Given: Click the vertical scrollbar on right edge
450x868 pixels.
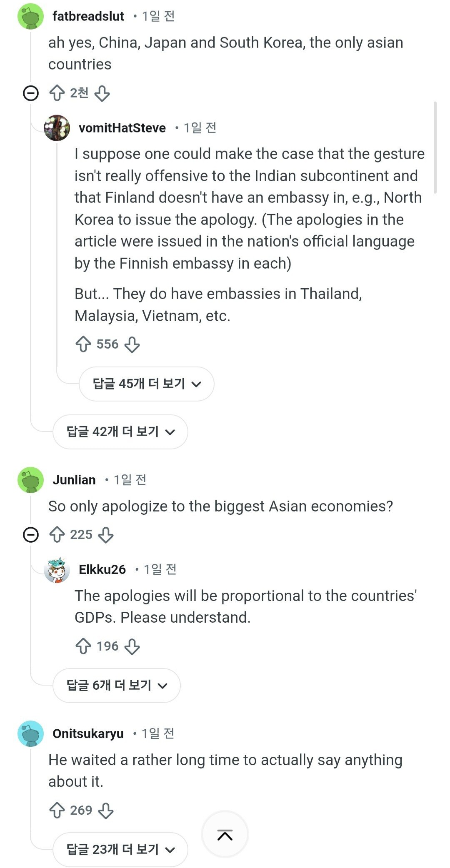Looking at the screenshot, I should (435, 147).
